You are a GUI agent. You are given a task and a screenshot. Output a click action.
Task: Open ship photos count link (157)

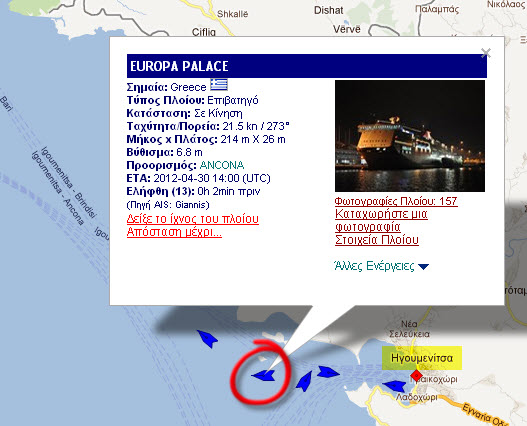coord(396,201)
